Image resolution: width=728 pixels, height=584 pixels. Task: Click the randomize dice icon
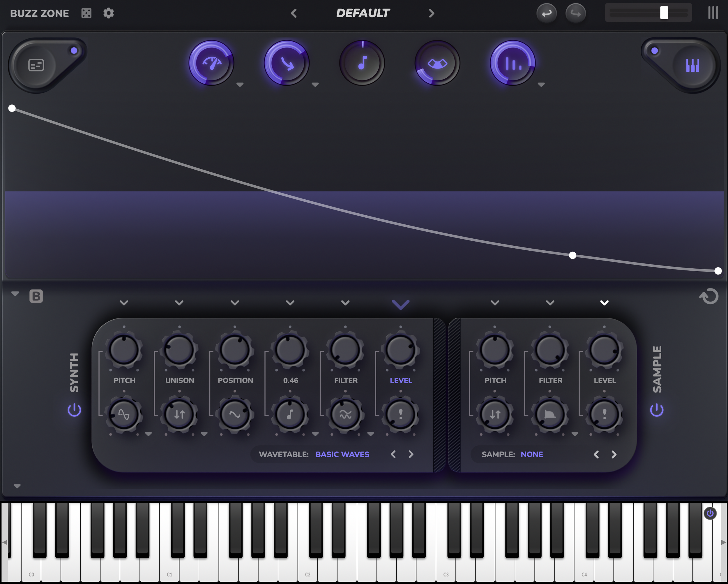pyautogui.click(x=86, y=13)
